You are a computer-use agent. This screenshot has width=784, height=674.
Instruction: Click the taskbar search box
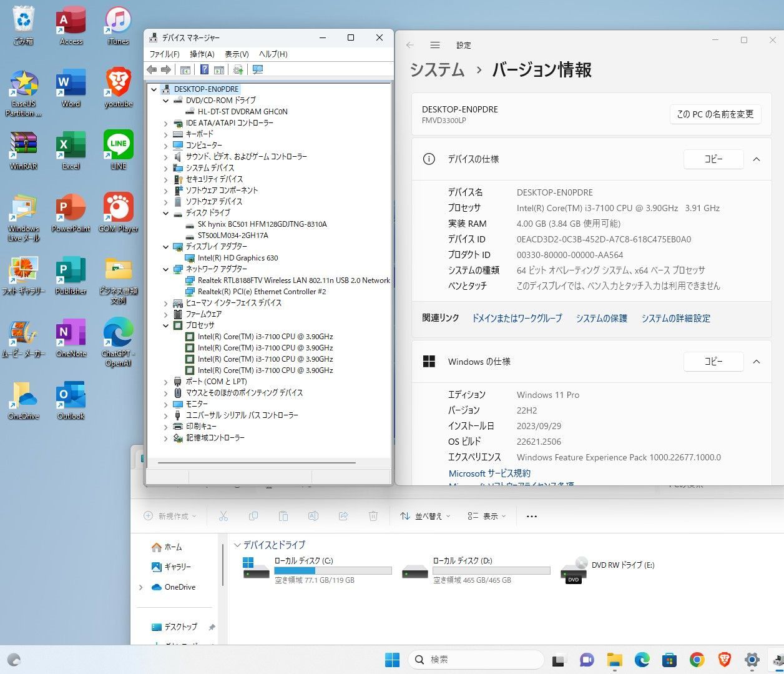click(x=476, y=660)
